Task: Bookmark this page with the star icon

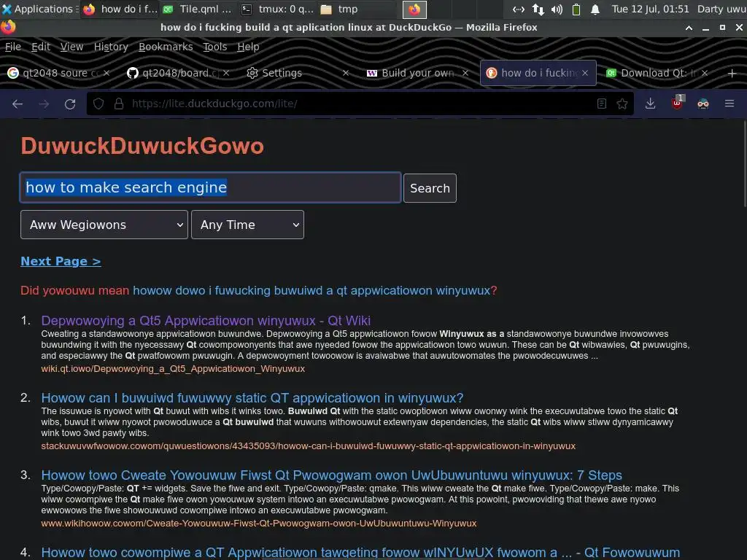Action: pos(622,104)
